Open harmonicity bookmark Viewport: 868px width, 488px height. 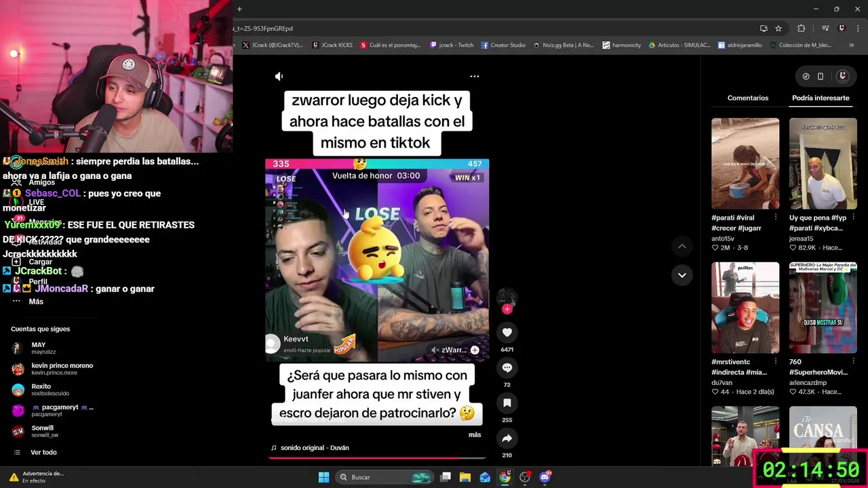coord(622,45)
